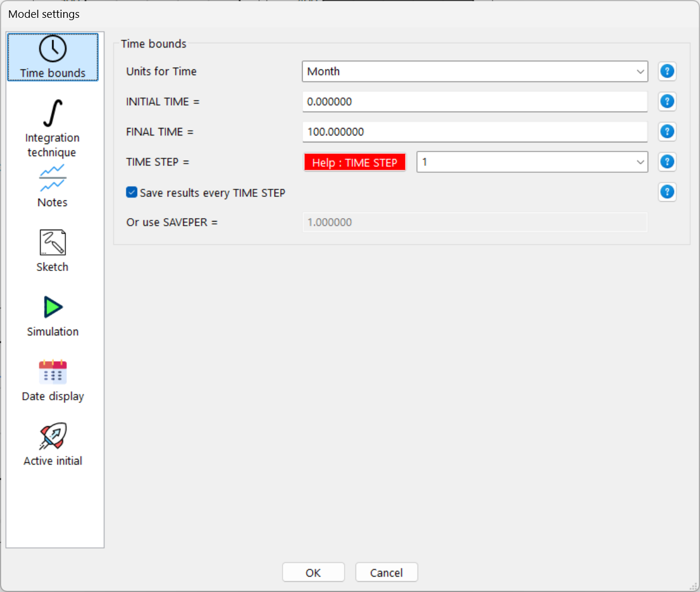Open the Date display settings

click(52, 379)
